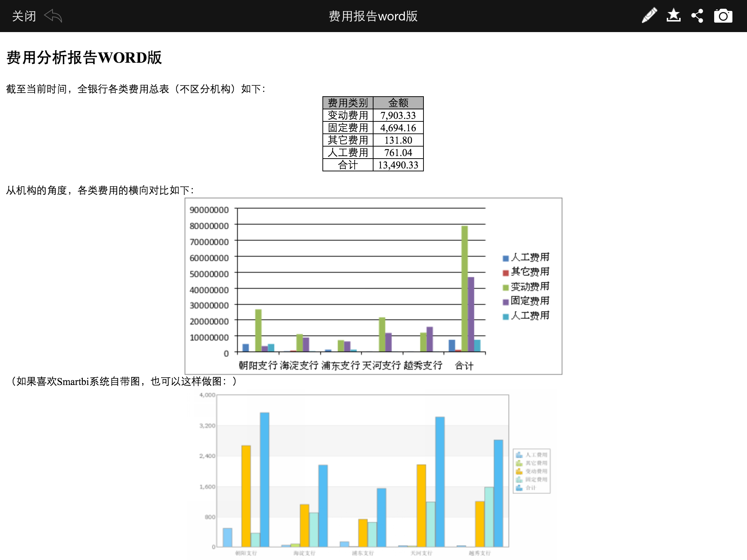Image resolution: width=747 pixels, height=560 pixels.
Task: Select the 其它费用 legend icon in the Smartbi chart
Action: click(519, 463)
